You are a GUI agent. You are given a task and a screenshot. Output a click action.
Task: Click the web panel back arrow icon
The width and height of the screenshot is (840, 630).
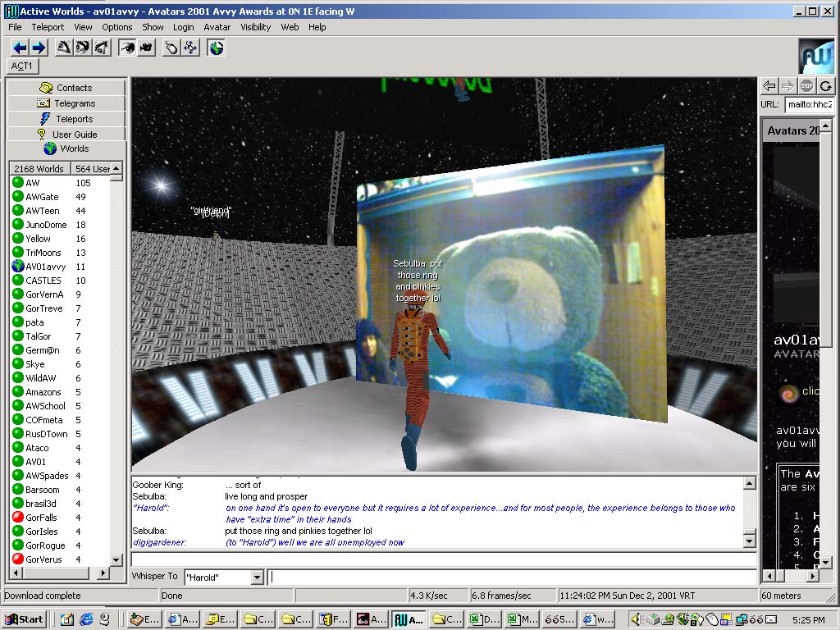point(769,85)
